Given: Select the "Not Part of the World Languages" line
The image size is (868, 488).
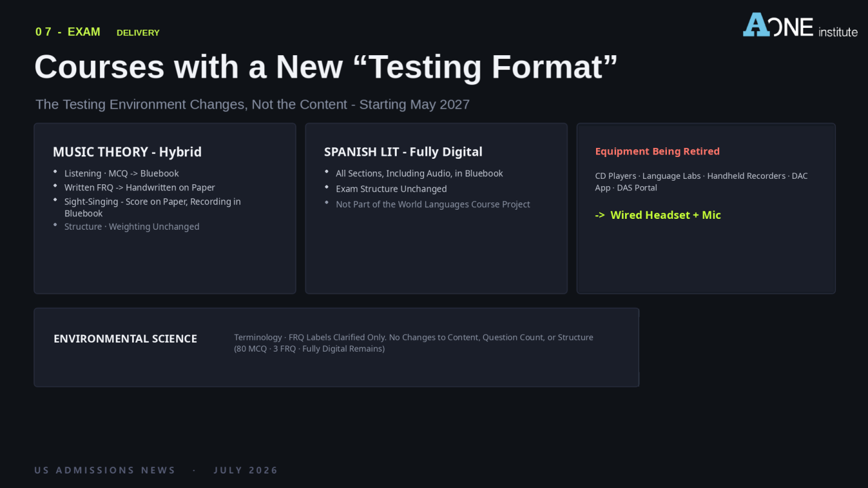Looking at the screenshot, I should tap(433, 204).
